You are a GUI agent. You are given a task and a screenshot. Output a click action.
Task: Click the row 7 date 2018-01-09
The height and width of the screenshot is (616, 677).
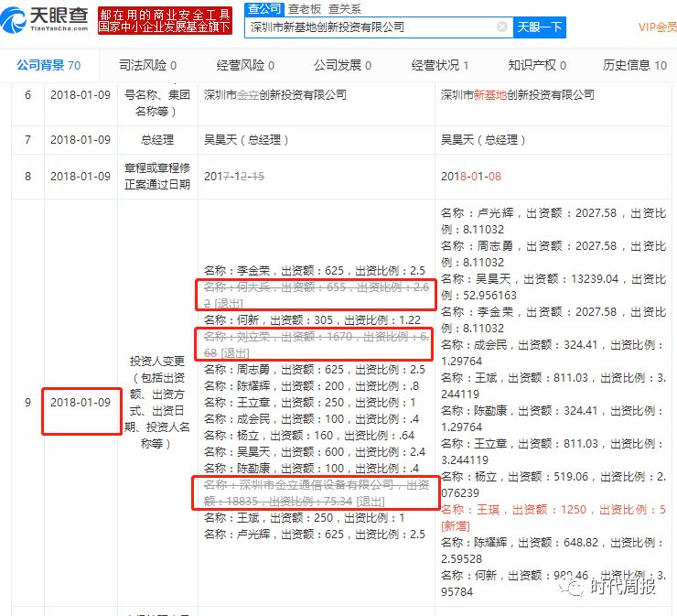click(x=81, y=139)
